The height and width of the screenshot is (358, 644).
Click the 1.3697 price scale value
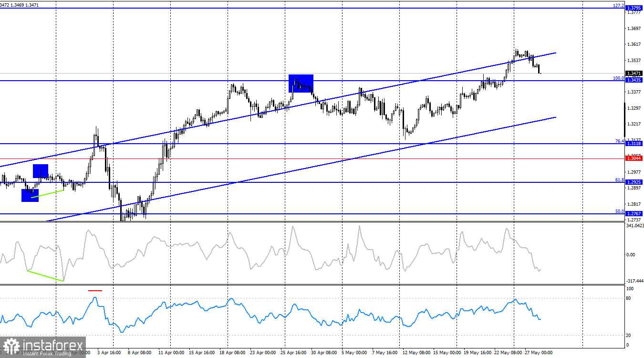[x=634, y=29]
